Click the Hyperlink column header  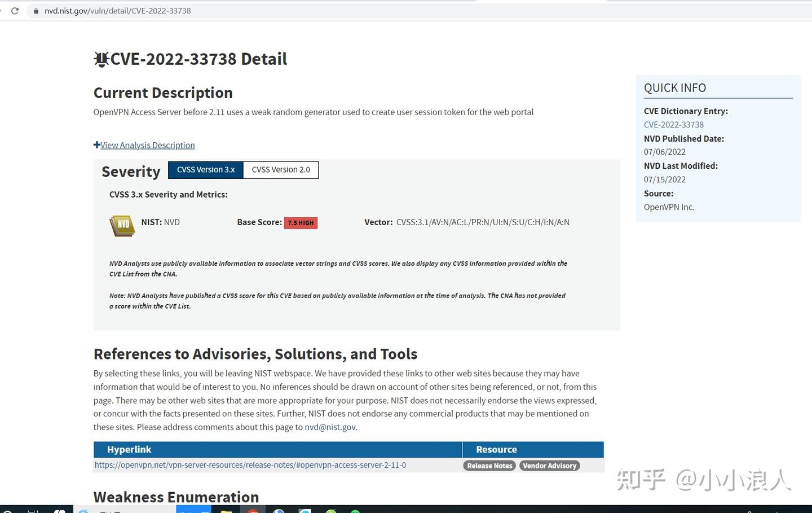click(x=129, y=450)
